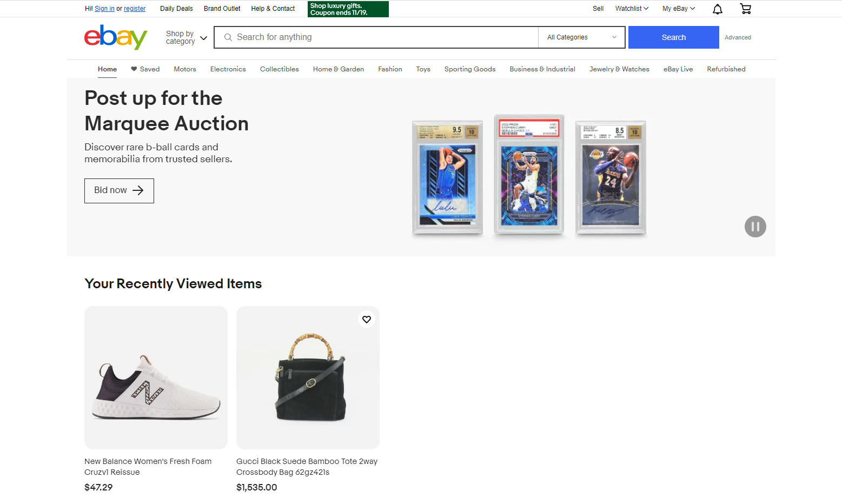
Task: Click the blue Search button
Action: click(x=673, y=37)
